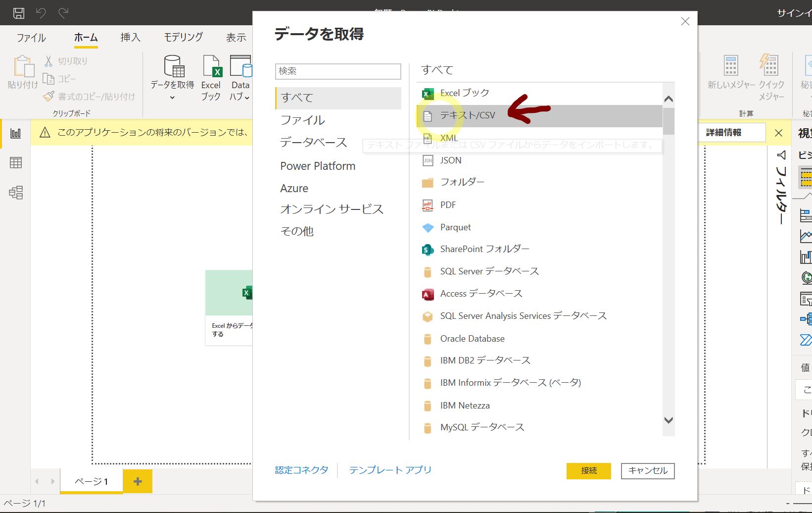This screenshot has width=812, height=513.
Task: Open the 認定コネクタ link
Action: click(x=302, y=470)
